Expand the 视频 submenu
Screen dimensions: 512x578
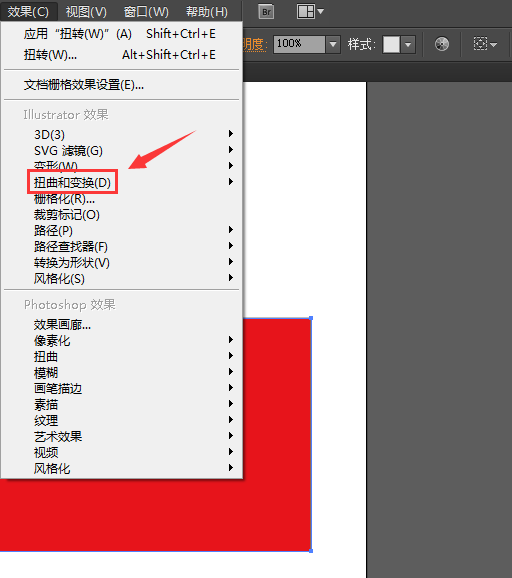122,452
